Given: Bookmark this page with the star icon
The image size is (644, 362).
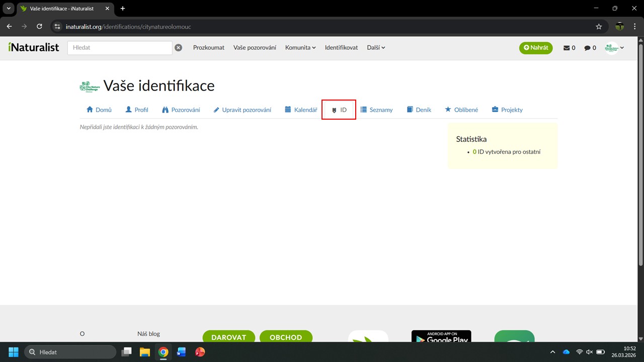Looking at the screenshot, I should click(x=599, y=27).
